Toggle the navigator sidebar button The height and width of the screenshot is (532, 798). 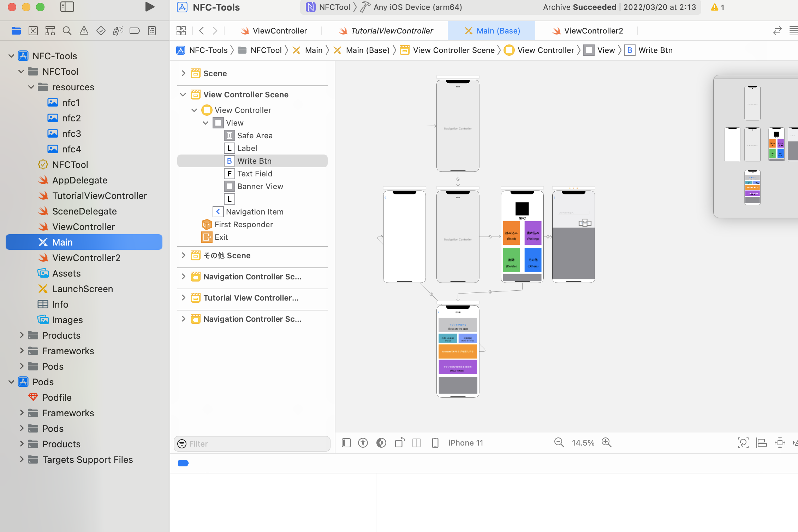pyautogui.click(x=67, y=7)
